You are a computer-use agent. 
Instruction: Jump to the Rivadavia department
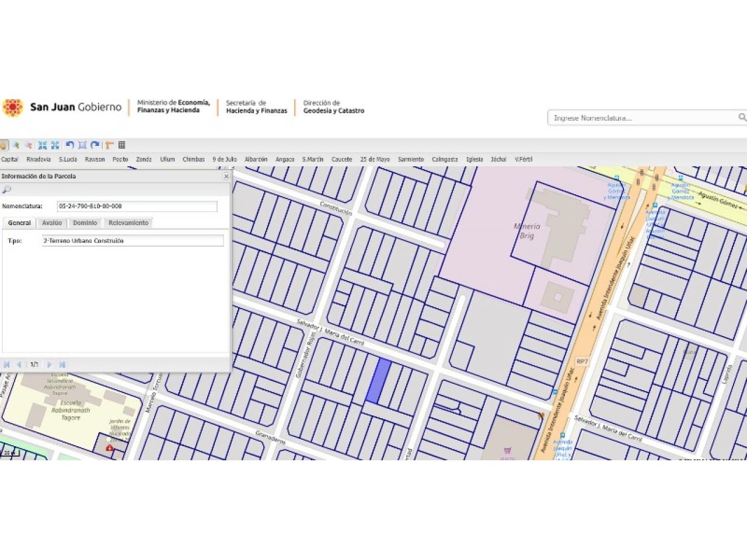tap(39, 159)
